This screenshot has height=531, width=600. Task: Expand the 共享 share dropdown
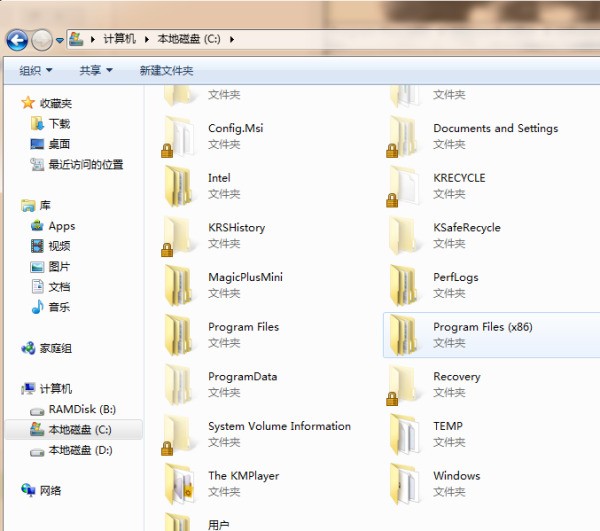96,70
